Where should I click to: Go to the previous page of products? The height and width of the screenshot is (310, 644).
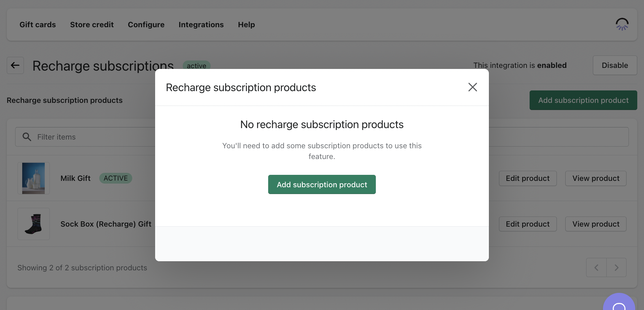click(596, 268)
